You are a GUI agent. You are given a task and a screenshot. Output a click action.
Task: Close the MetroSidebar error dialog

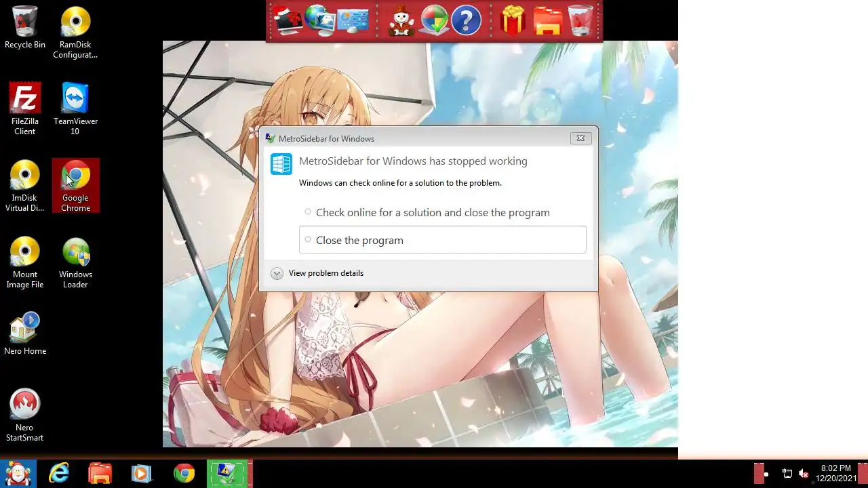(580, 138)
